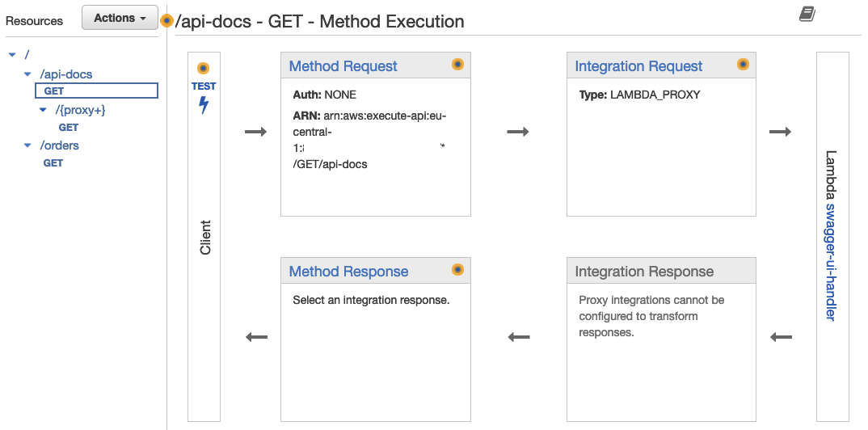Click the orange dot beside Integration Request
The height and width of the screenshot is (430, 868).
tap(743, 65)
